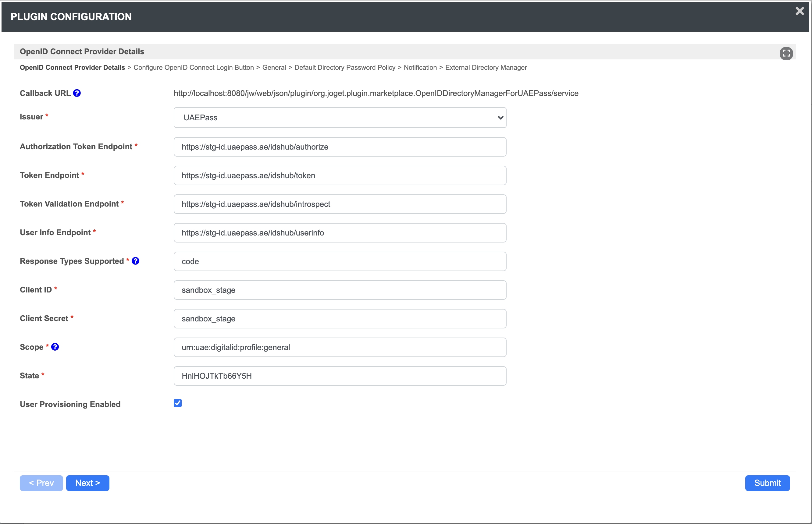Open the Notification breadcrumb step
Screen dimensions: 812x524
(420, 67)
